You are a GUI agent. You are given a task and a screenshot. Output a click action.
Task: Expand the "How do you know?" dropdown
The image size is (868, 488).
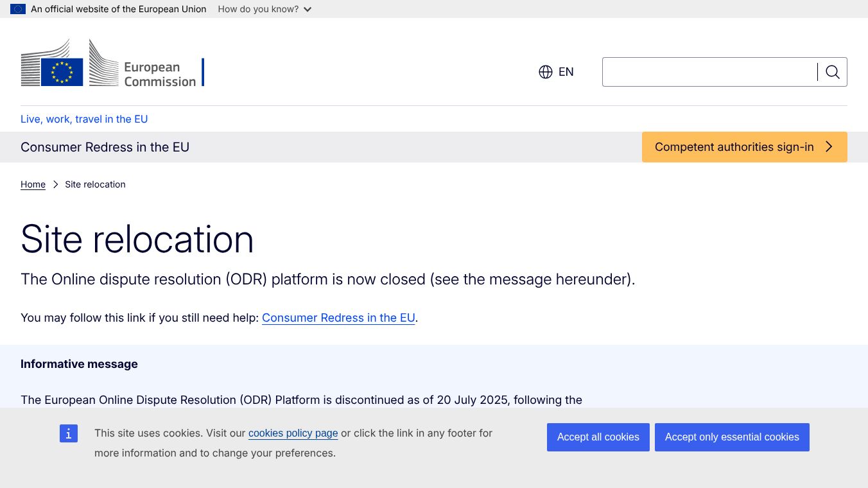pos(265,9)
